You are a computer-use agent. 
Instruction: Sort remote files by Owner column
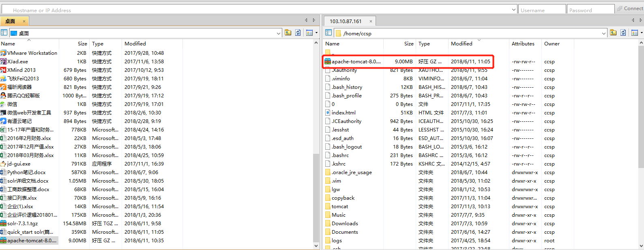(x=552, y=43)
